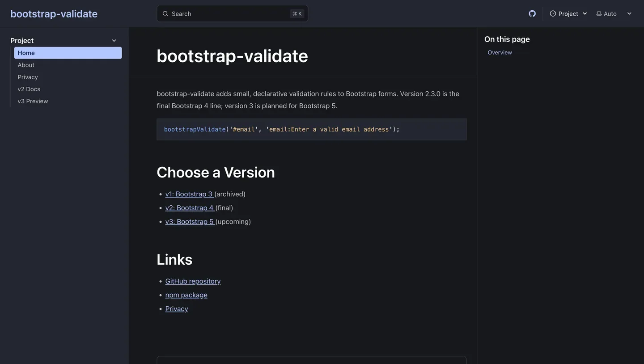644x364 pixels.
Task: Open the Privacy link under Links
Action: pyautogui.click(x=177, y=309)
